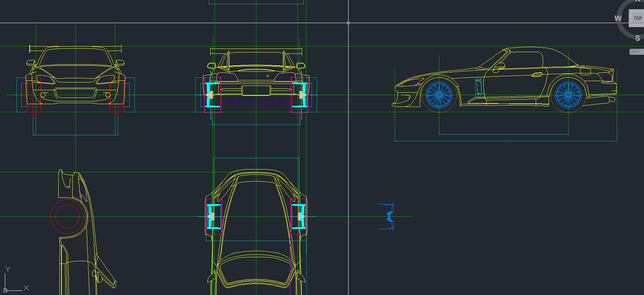Click the TOP face of the ViewCube
This screenshot has width=644, height=295.
[637, 18]
